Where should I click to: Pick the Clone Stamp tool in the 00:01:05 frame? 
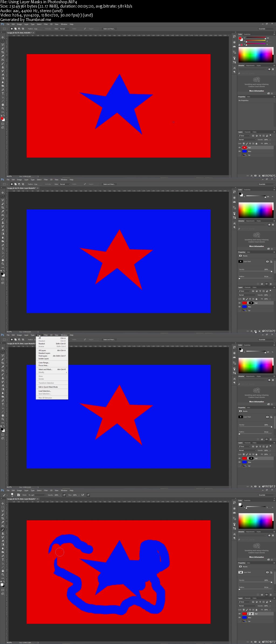(x=3, y=67)
